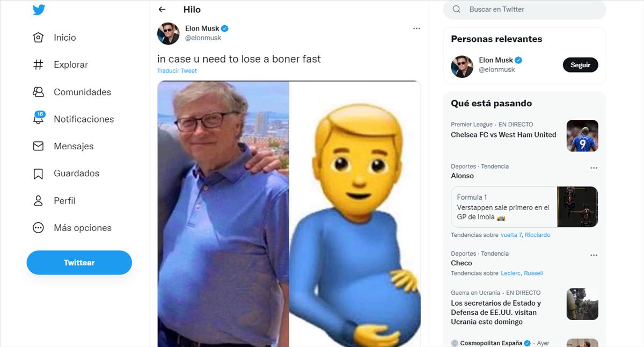Open the tweet's three-dot options menu
Screen dimensions: 644x347
click(416, 28)
